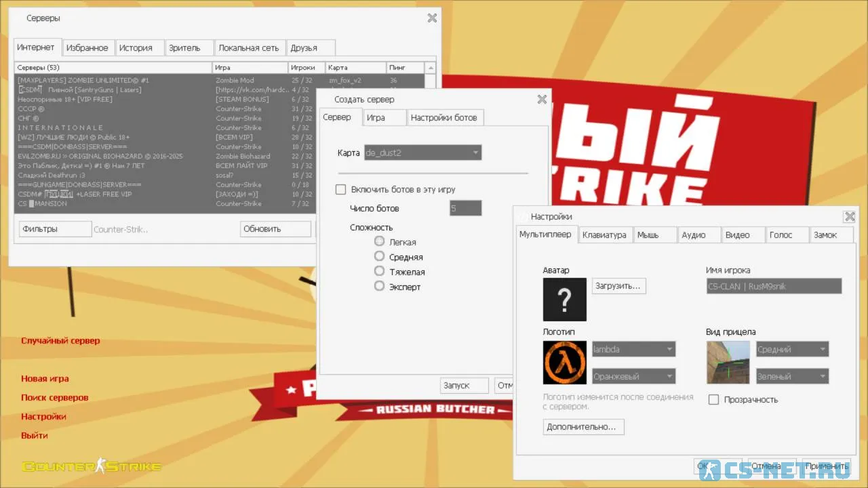
Task: Click Случайный сервер in main menu
Action: click(x=60, y=341)
